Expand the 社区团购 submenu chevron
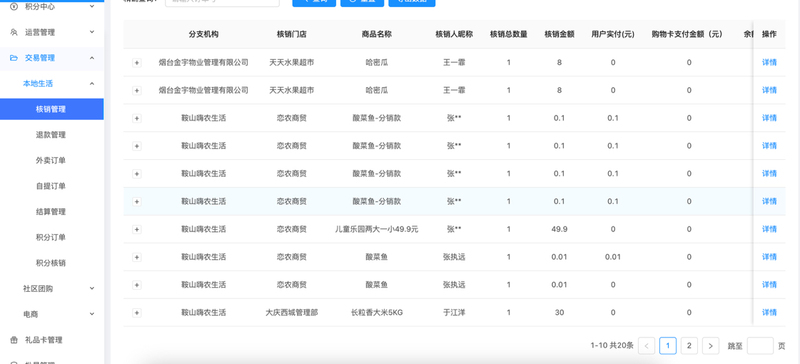The image size is (800, 364). [92, 288]
